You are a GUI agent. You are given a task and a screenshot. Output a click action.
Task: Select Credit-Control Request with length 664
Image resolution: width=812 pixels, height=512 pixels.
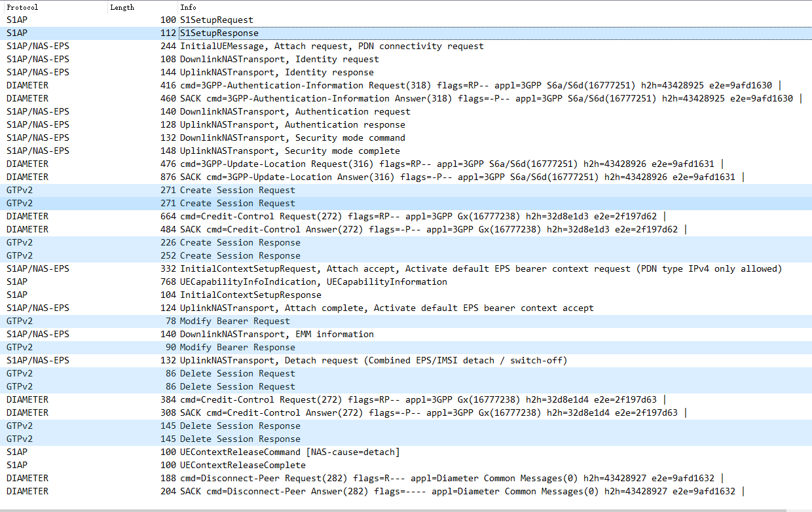tap(406, 217)
